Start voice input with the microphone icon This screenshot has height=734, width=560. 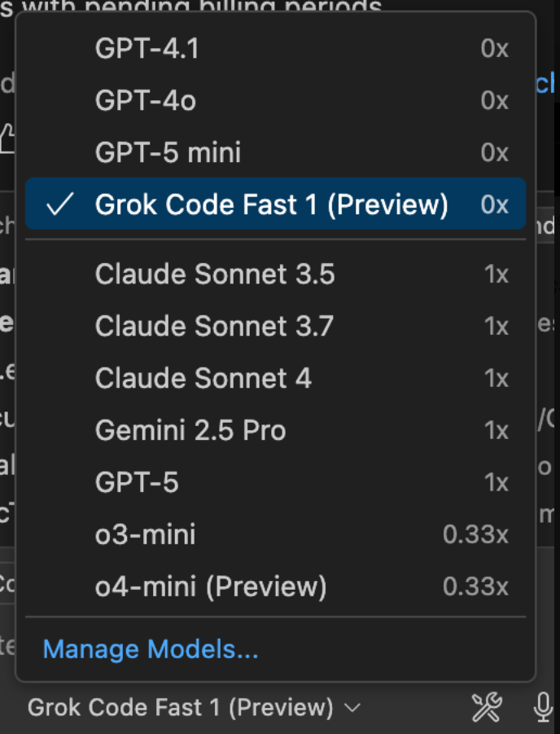(x=543, y=707)
